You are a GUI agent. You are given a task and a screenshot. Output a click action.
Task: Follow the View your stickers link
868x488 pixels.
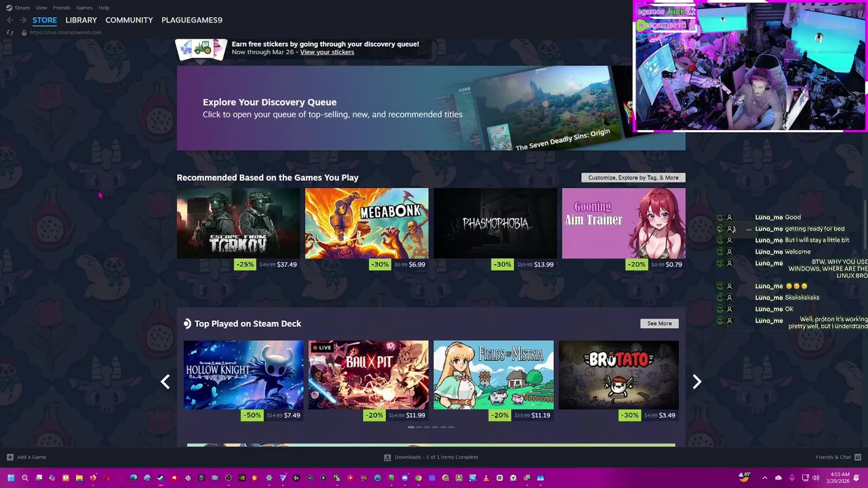(327, 52)
